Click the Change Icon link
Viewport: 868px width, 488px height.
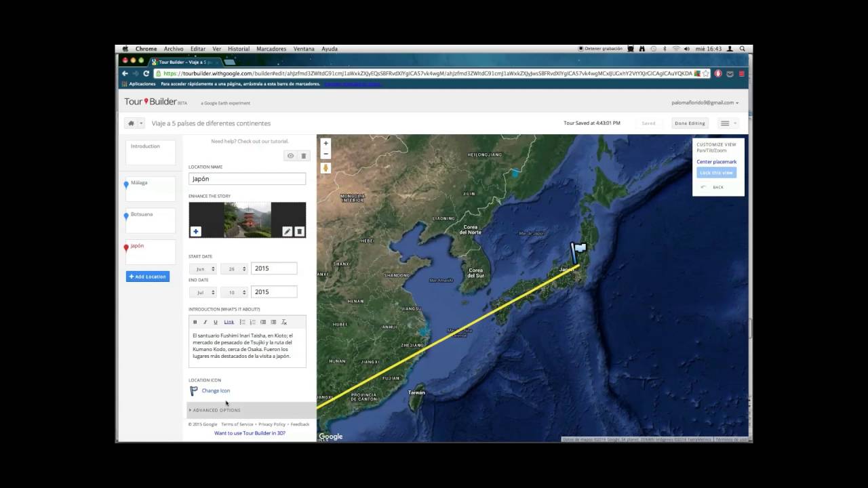[216, 390]
